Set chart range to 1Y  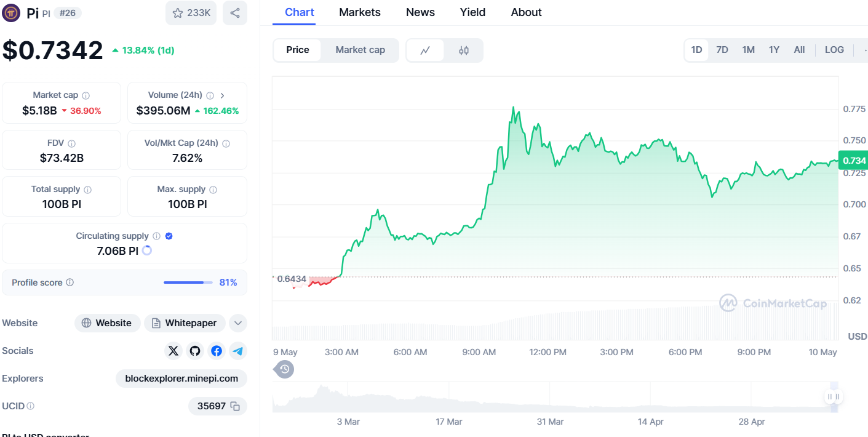tap(774, 50)
